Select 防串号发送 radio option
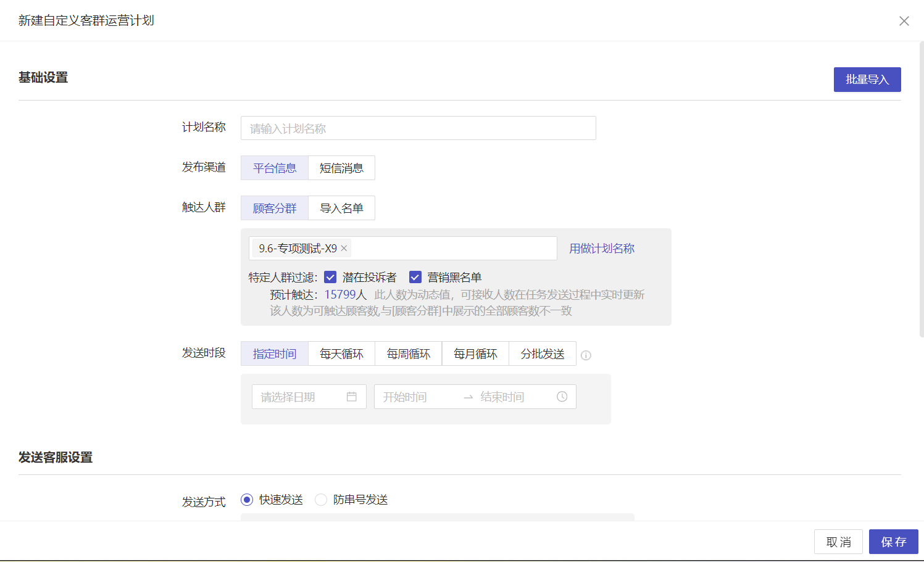The width and height of the screenshot is (924, 562). 321,500
